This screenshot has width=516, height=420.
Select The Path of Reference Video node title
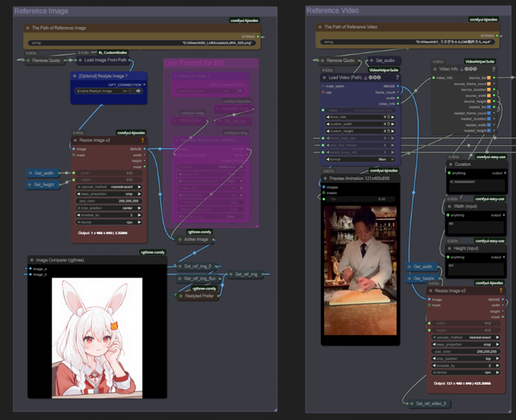point(350,27)
